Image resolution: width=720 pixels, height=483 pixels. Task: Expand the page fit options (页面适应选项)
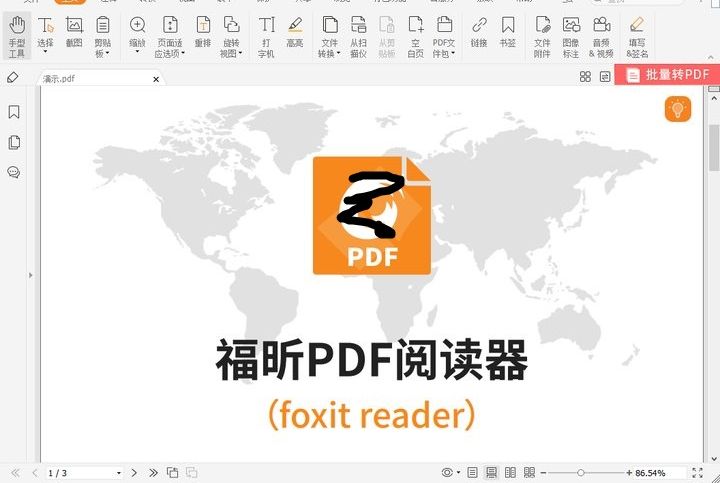click(x=170, y=37)
